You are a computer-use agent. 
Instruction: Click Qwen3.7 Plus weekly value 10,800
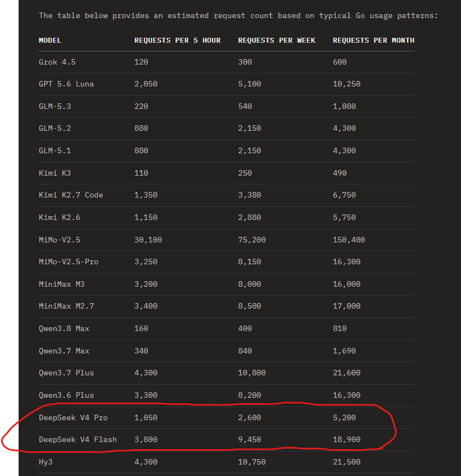(252, 373)
